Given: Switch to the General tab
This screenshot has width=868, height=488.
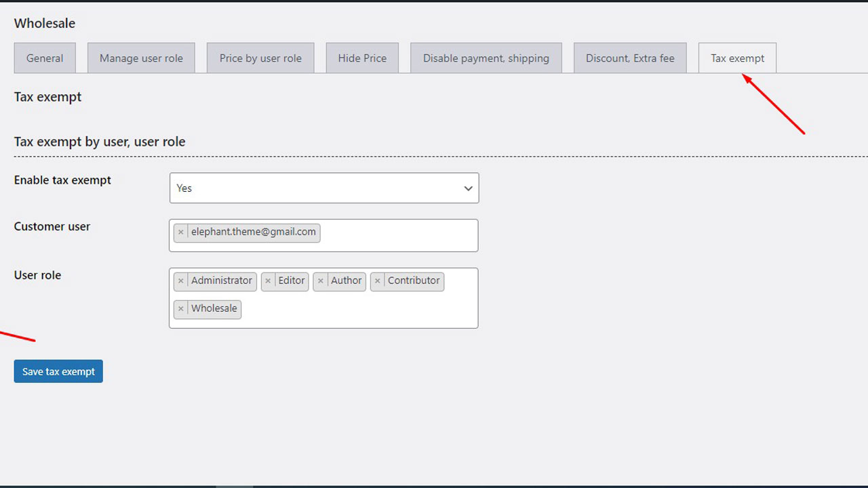Looking at the screenshot, I should click(x=45, y=58).
